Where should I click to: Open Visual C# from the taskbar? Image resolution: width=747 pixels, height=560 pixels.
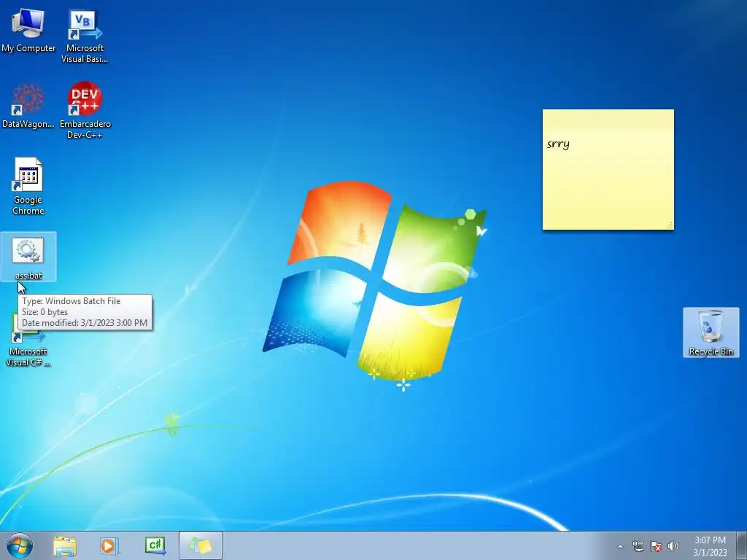point(155,546)
